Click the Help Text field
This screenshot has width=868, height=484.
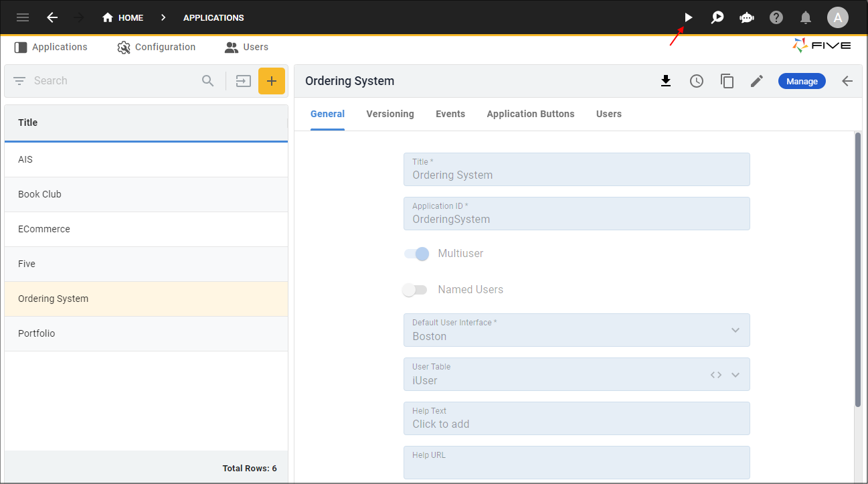577,418
